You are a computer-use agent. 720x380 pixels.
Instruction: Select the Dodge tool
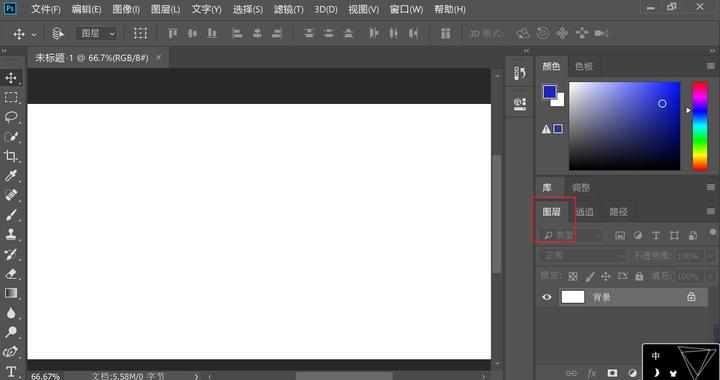tap(11, 332)
